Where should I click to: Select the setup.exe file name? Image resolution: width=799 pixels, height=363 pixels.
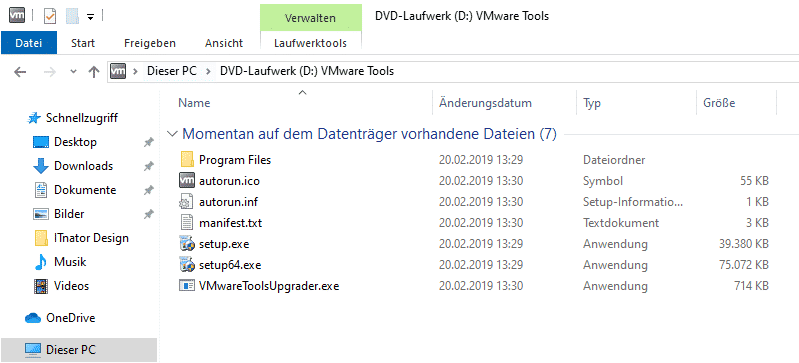(224, 244)
